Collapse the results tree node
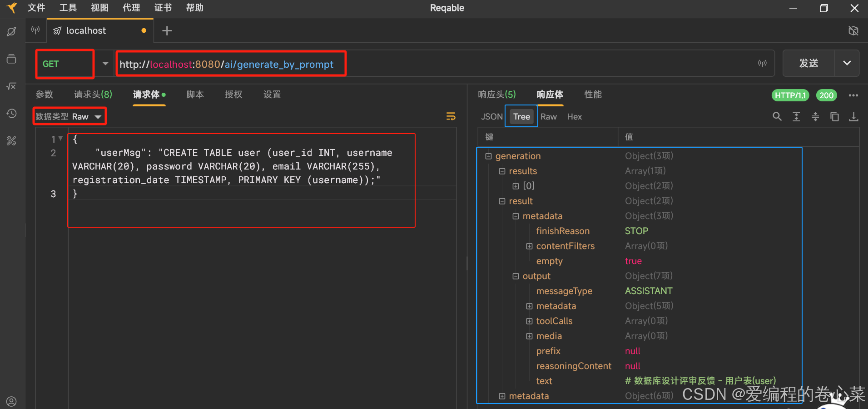This screenshot has width=868, height=409. tap(502, 171)
